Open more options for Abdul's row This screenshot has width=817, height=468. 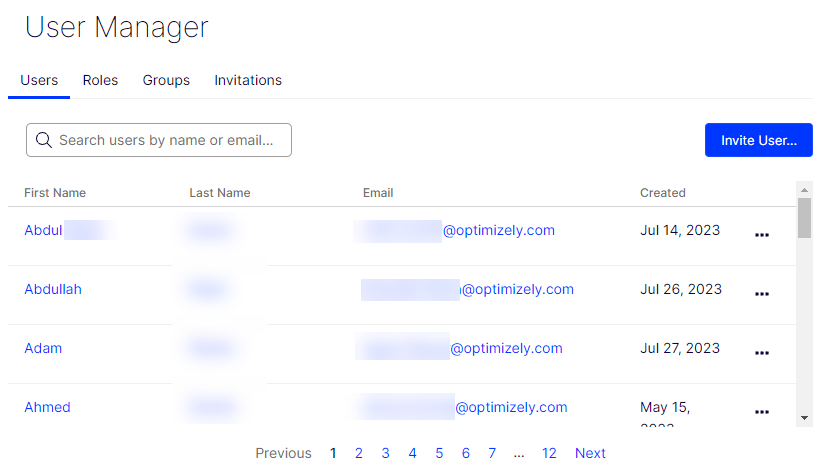point(762,235)
